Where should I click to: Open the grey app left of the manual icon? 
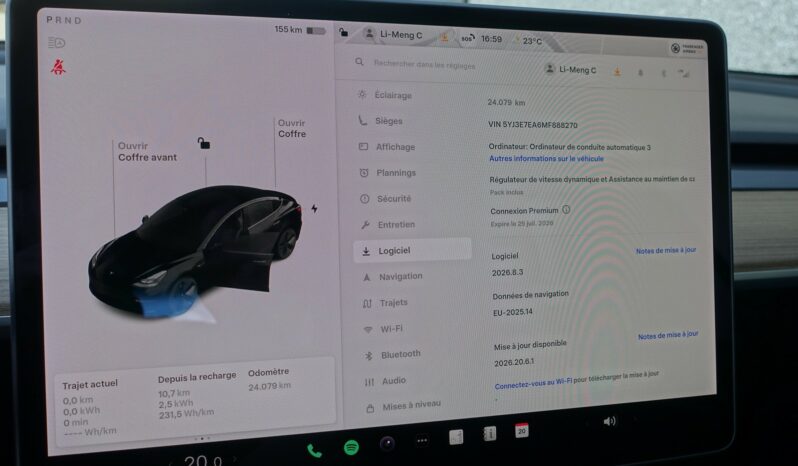pos(456,437)
